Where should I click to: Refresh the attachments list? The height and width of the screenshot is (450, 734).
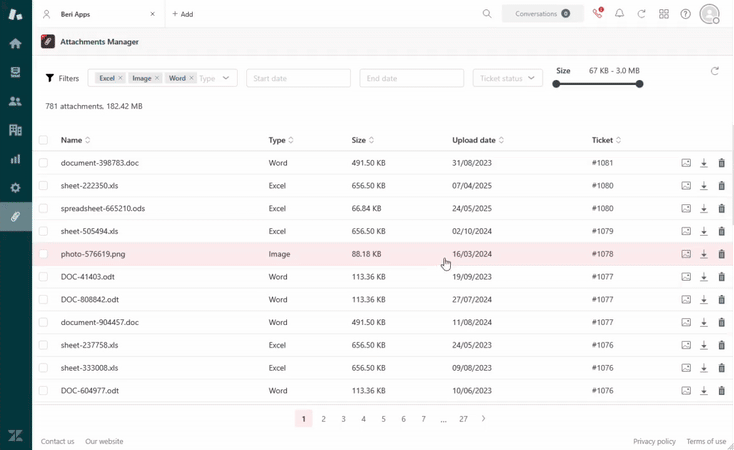pos(714,71)
